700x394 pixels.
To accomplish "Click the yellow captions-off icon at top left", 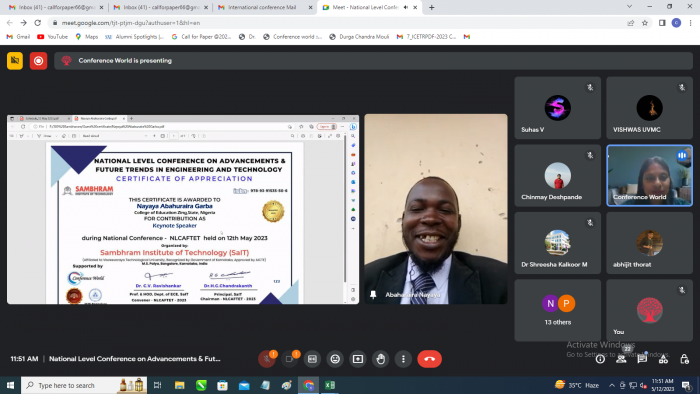I will pos(15,61).
